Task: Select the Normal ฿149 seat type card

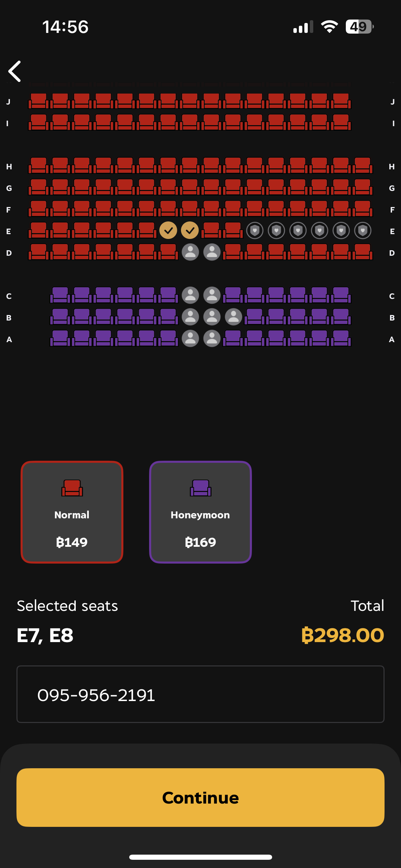Action: [x=72, y=512]
